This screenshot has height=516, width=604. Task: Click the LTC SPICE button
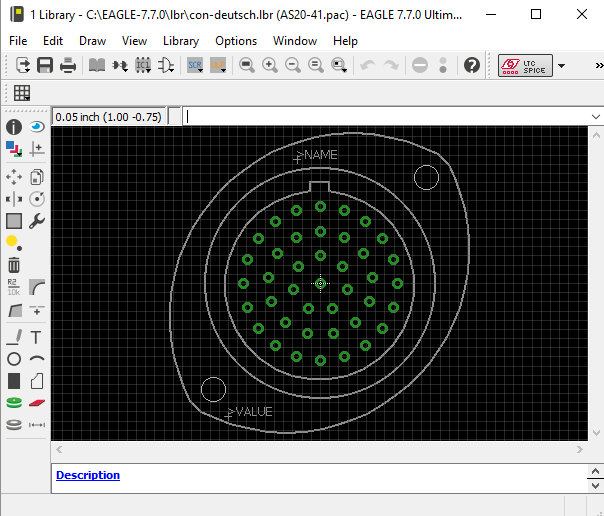[x=525, y=65]
